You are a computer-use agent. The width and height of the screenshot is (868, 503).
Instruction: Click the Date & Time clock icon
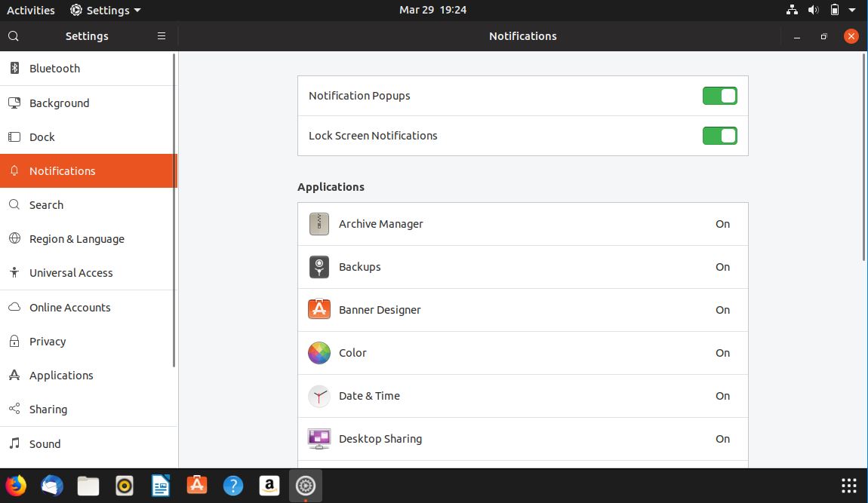[x=319, y=395]
